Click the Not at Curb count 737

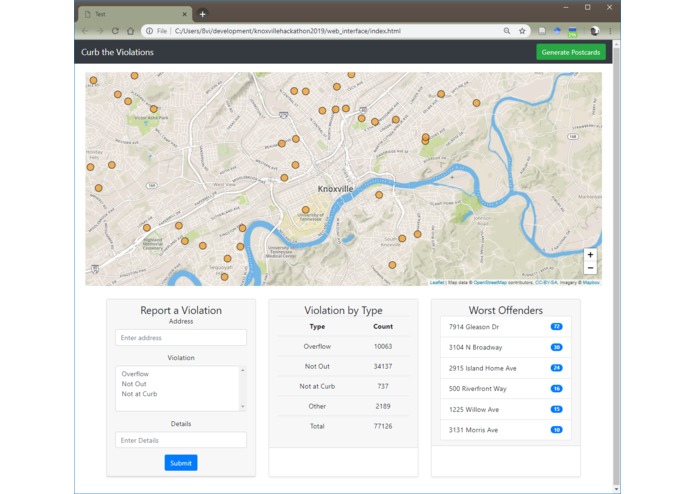(x=383, y=386)
